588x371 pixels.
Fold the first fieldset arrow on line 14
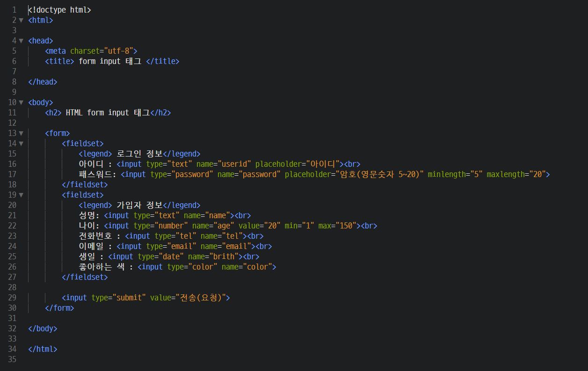click(21, 143)
